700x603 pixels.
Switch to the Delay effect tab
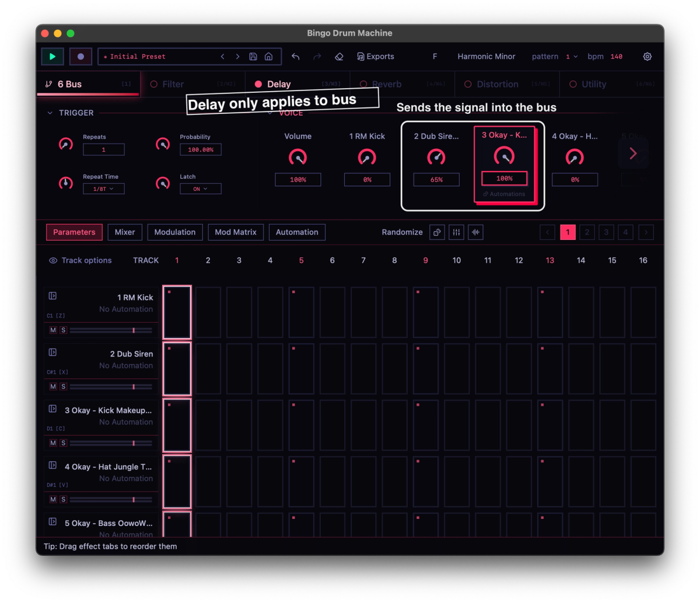pyautogui.click(x=297, y=84)
